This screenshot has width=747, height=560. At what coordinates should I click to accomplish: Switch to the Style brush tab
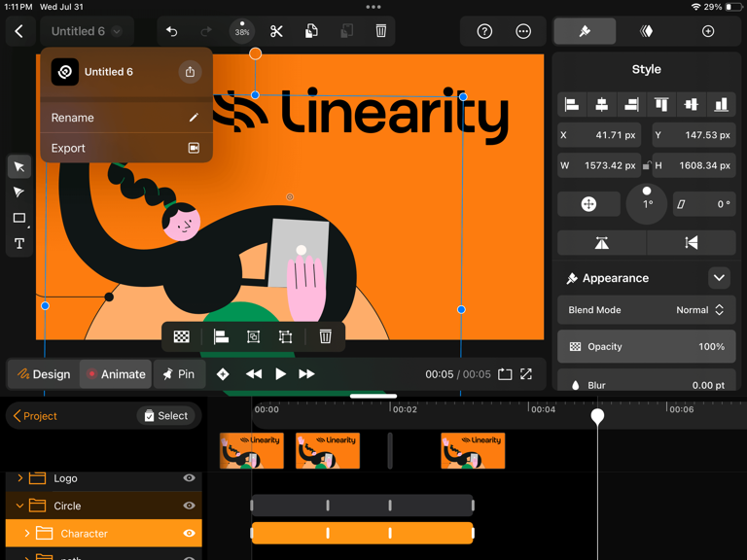585,31
